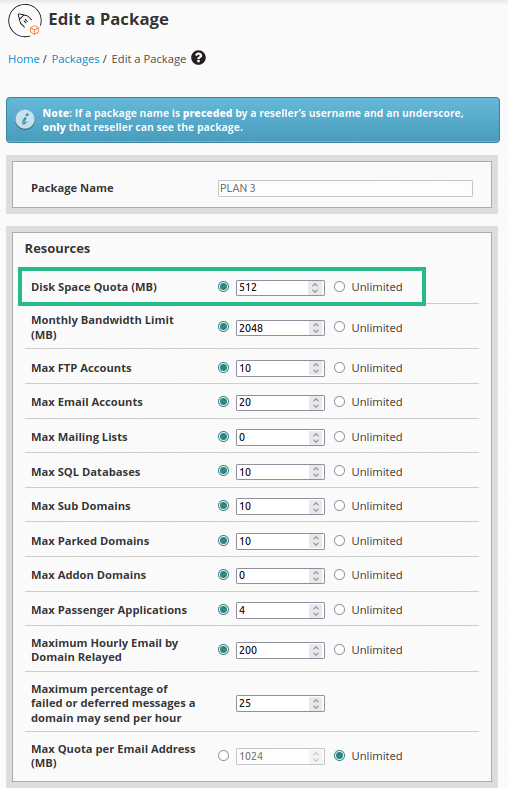Viewport: 508px width, 788px height.
Task: Click the Disk Space Quota spinner arrows
Action: 315,287
